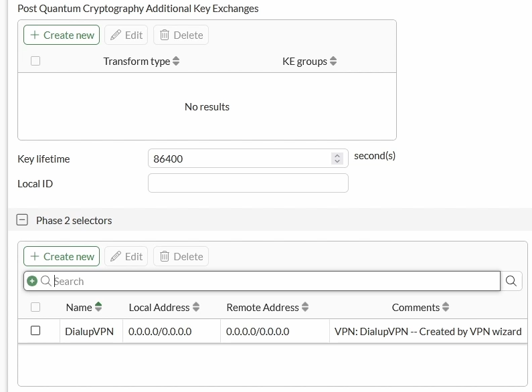Click Delete in Phase 2 selectors toolbar
The image size is (532, 392).
181,256
